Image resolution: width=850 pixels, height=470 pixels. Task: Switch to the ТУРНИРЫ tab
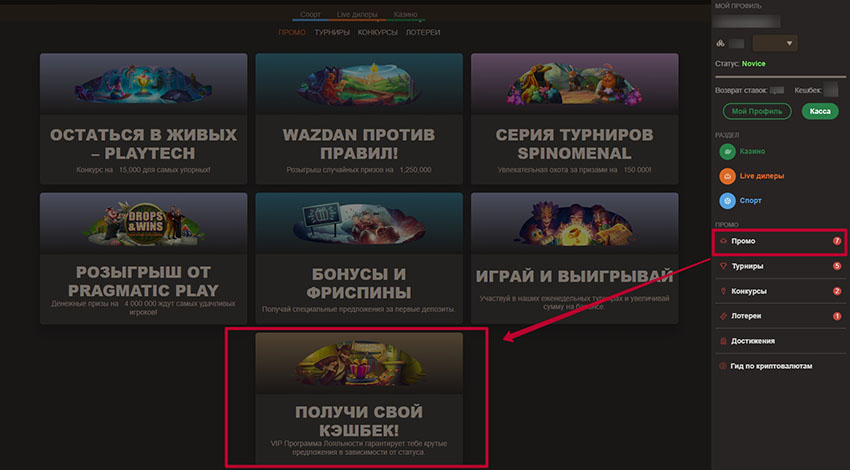pyautogui.click(x=332, y=33)
